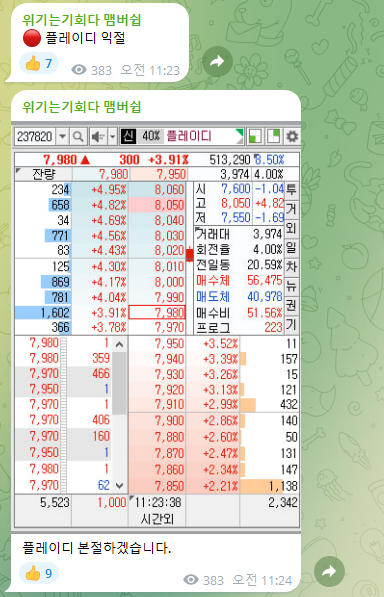Image resolution: width=384 pixels, height=597 pixels.
Task: Select the 투 side tab
Action: [292, 190]
